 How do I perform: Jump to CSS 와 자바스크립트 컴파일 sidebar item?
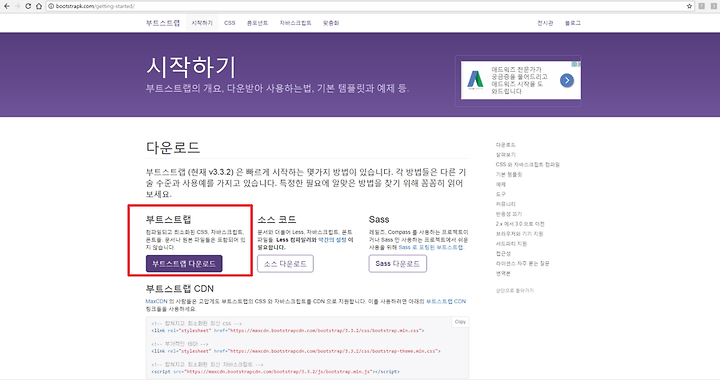click(x=527, y=164)
